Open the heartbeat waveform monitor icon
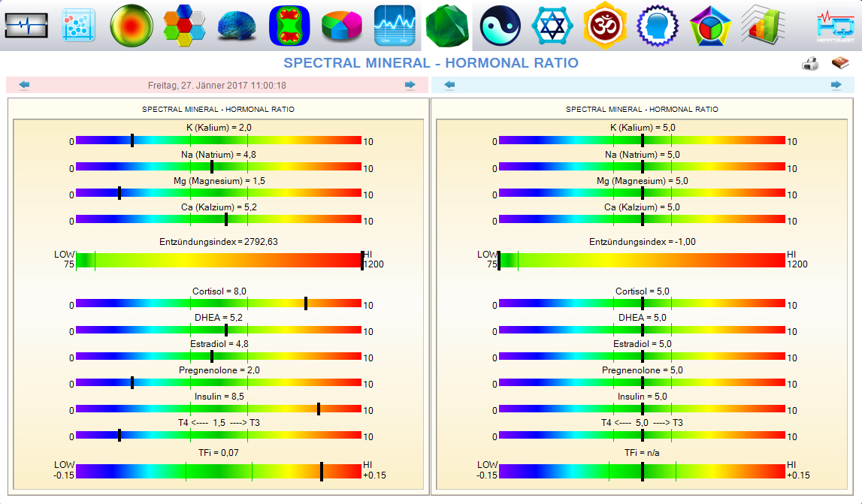 point(26,26)
